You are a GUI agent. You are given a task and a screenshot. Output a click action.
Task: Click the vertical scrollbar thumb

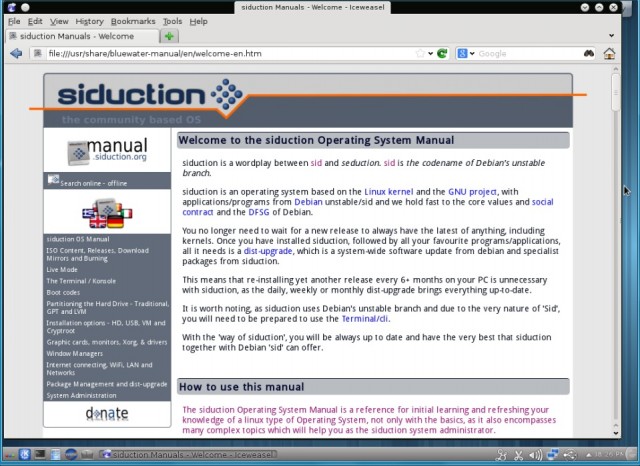click(x=616, y=92)
